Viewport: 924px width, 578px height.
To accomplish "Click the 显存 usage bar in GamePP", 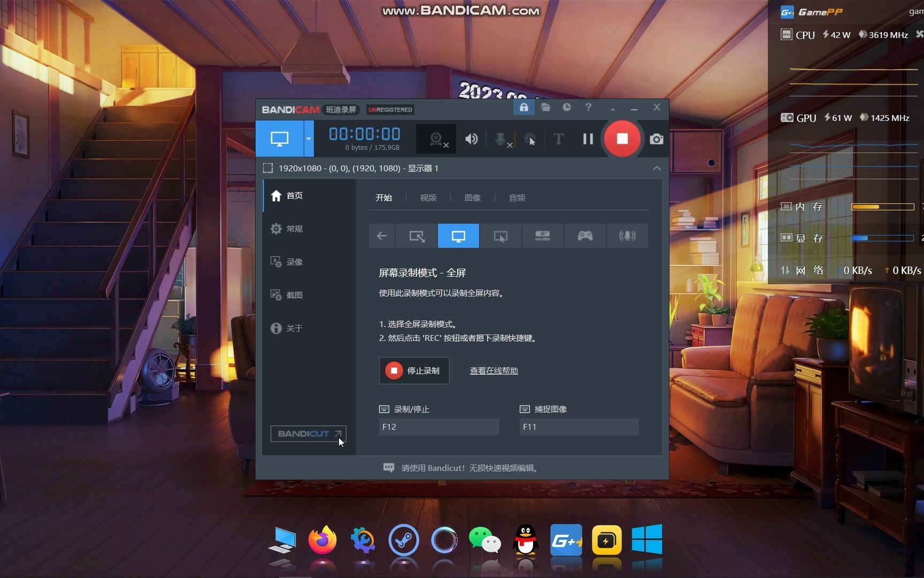I will pos(883,238).
